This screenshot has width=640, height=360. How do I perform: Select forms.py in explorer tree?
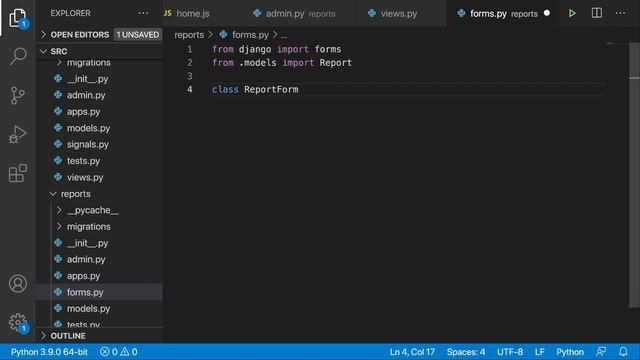coord(100,292)
